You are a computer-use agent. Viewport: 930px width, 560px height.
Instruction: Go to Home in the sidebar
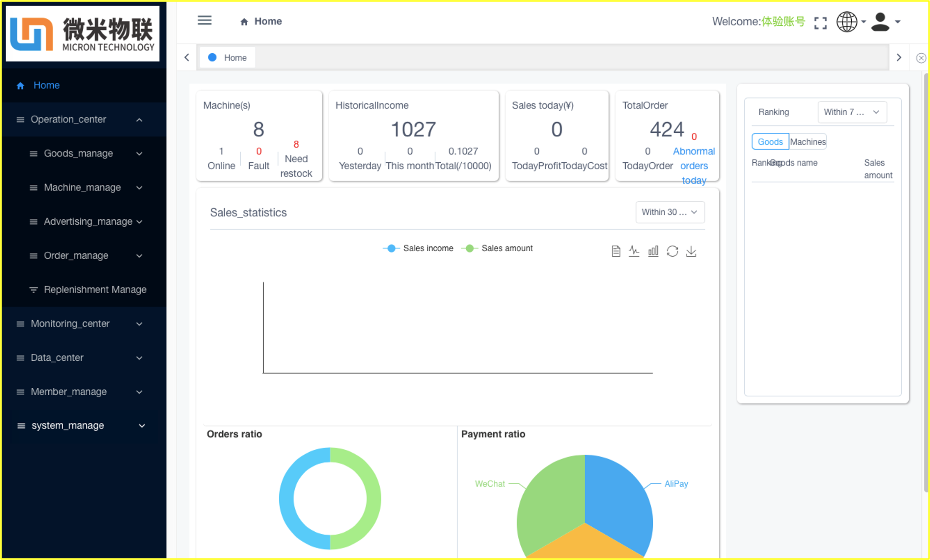[x=84, y=86]
